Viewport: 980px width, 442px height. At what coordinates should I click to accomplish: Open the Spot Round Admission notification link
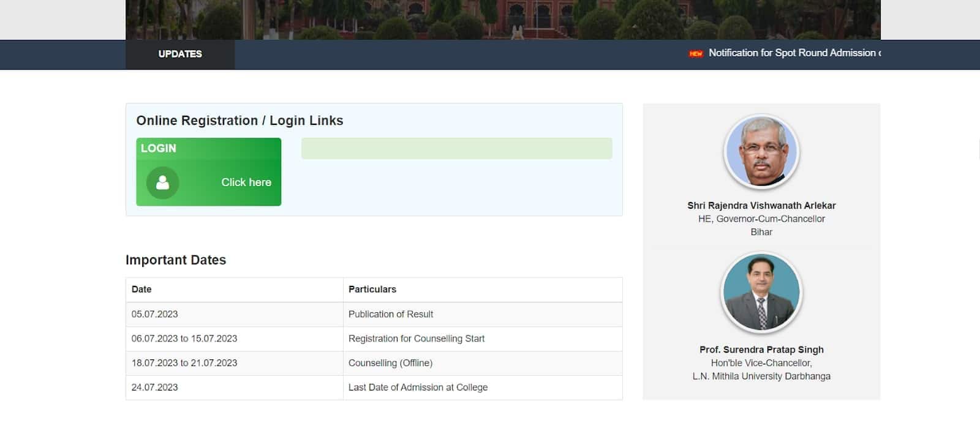[x=794, y=53]
